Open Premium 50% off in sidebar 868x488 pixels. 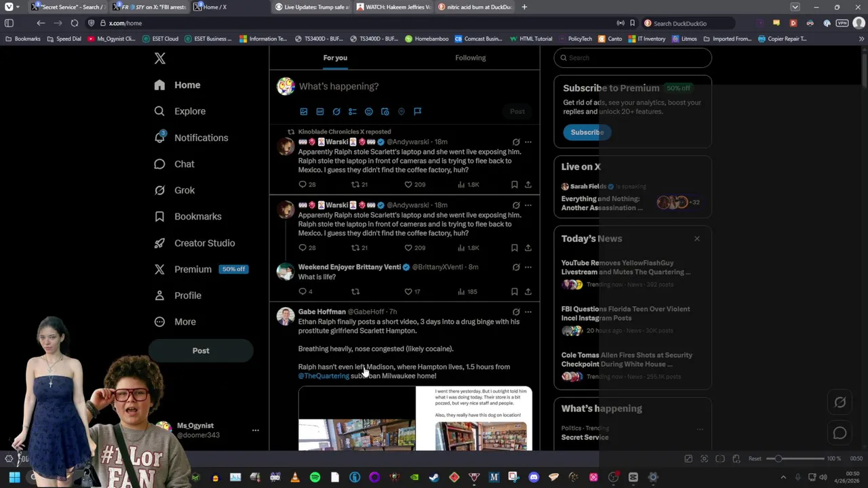(201, 269)
